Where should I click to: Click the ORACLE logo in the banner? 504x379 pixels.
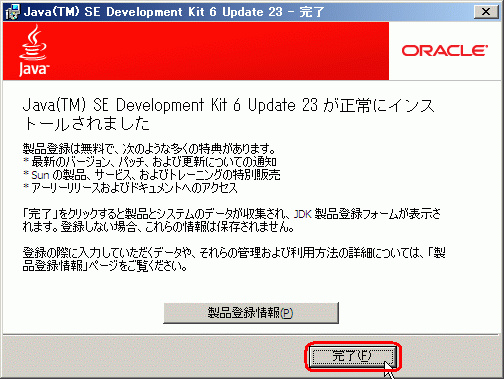click(x=445, y=51)
